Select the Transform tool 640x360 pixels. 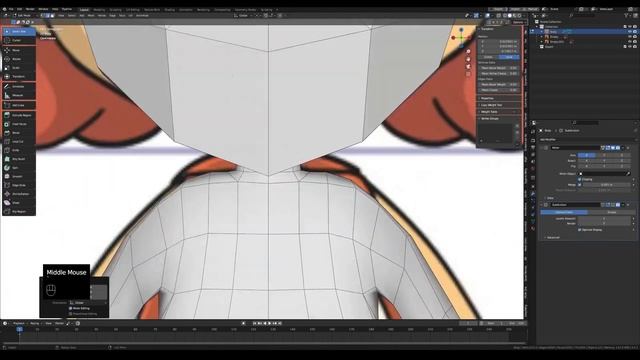click(19, 76)
